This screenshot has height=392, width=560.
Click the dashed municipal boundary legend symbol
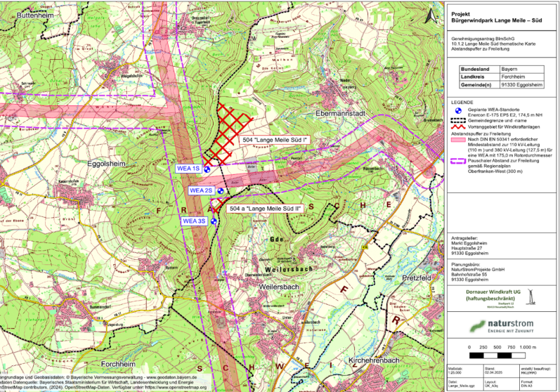coord(458,121)
